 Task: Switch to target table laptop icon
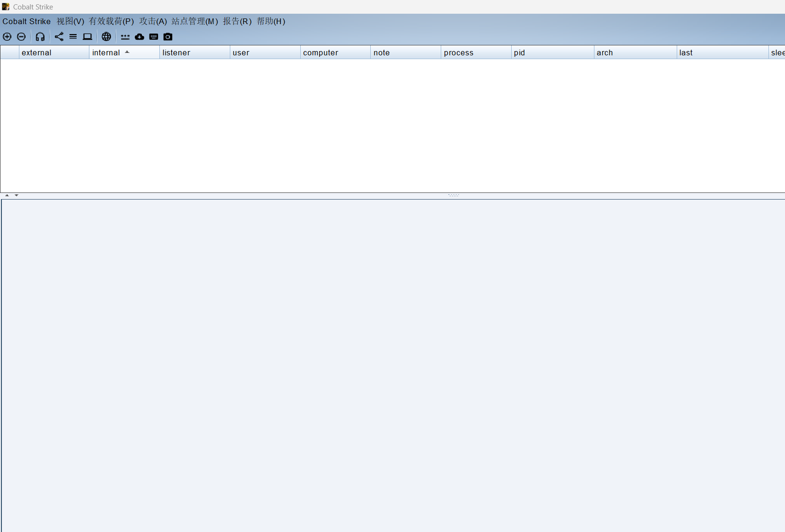coord(87,36)
